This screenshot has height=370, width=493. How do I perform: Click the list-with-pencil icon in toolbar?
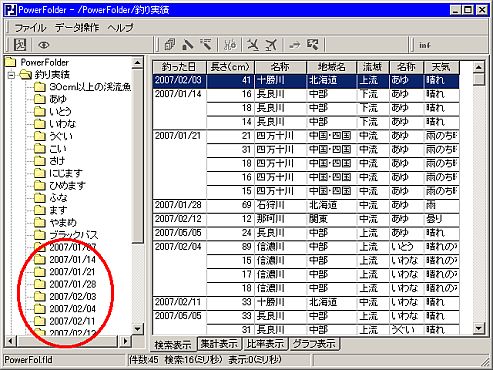pos(206,44)
